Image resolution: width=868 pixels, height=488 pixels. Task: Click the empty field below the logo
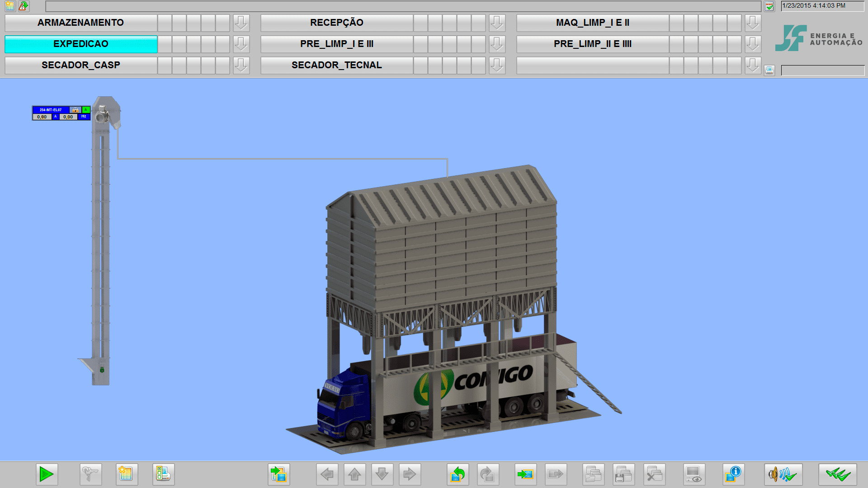pyautogui.click(x=822, y=70)
